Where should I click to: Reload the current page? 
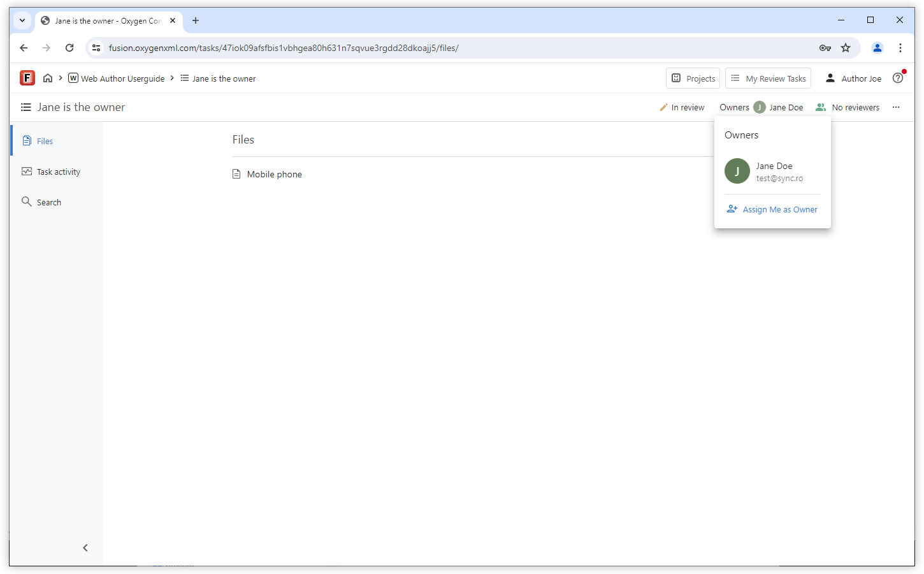69,48
